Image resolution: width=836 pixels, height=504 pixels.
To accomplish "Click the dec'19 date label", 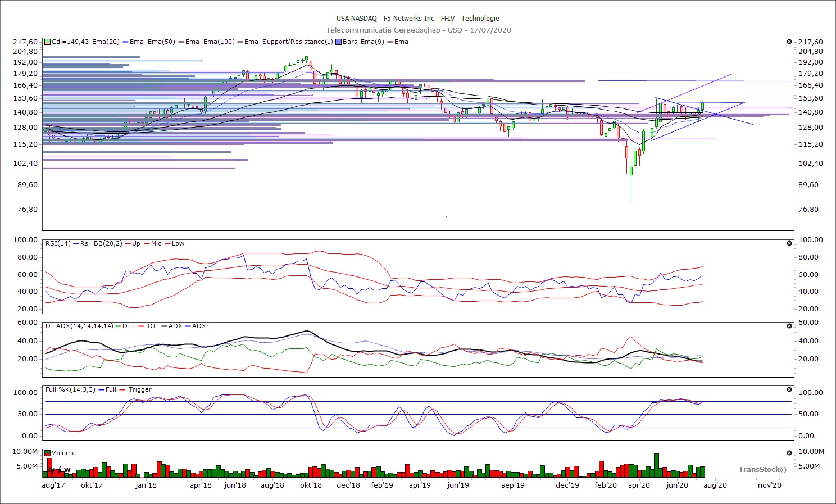I will (x=567, y=485).
